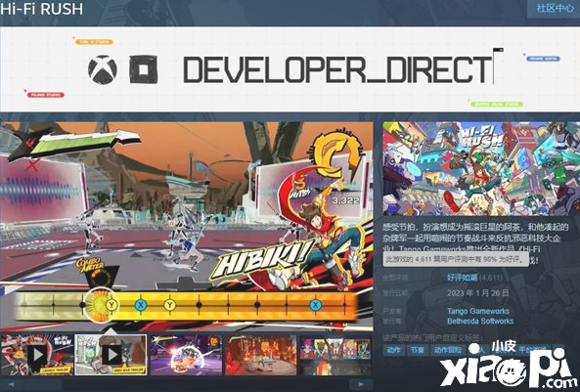
Task: Click the Xbox logo in the banner
Action: (103, 69)
